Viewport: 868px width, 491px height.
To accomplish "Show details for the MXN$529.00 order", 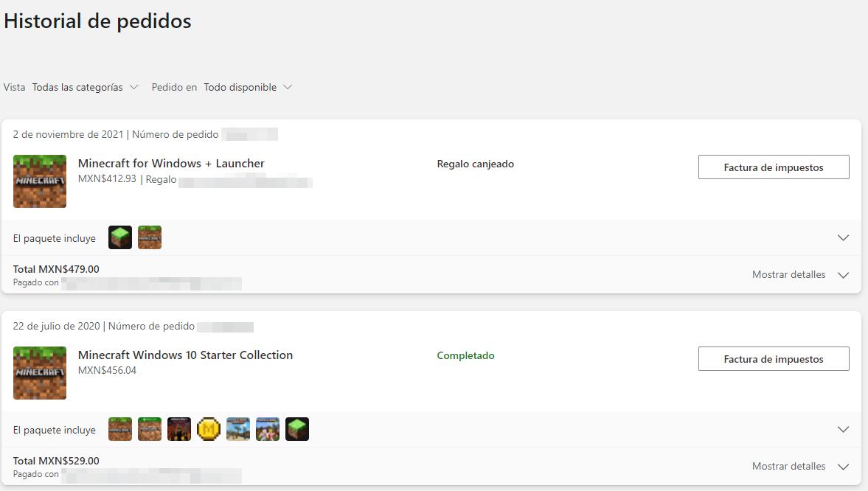I will click(x=800, y=466).
